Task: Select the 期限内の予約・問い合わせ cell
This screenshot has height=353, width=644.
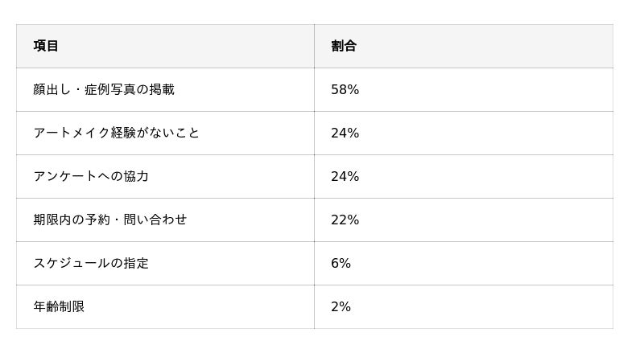Action: (109, 220)
